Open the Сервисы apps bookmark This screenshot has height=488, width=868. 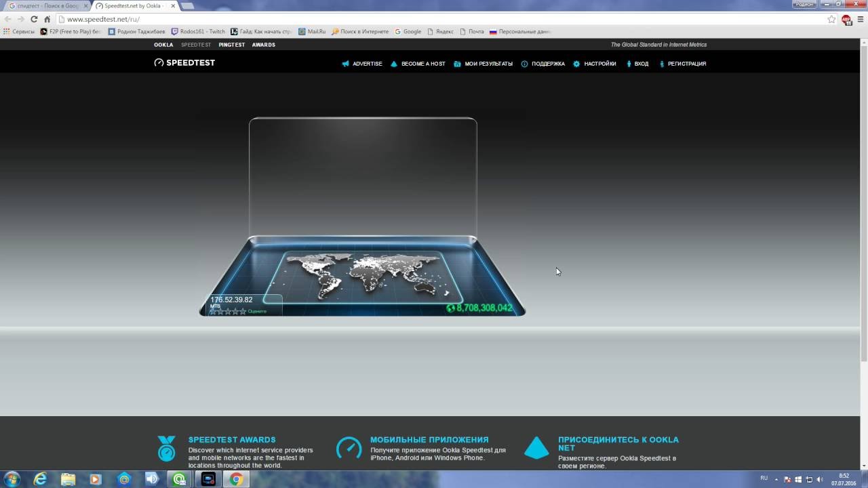19,31
